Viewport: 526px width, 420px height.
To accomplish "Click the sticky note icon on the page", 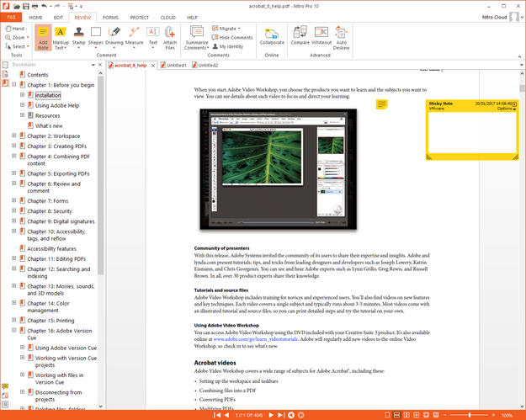I will click(381, 104).
